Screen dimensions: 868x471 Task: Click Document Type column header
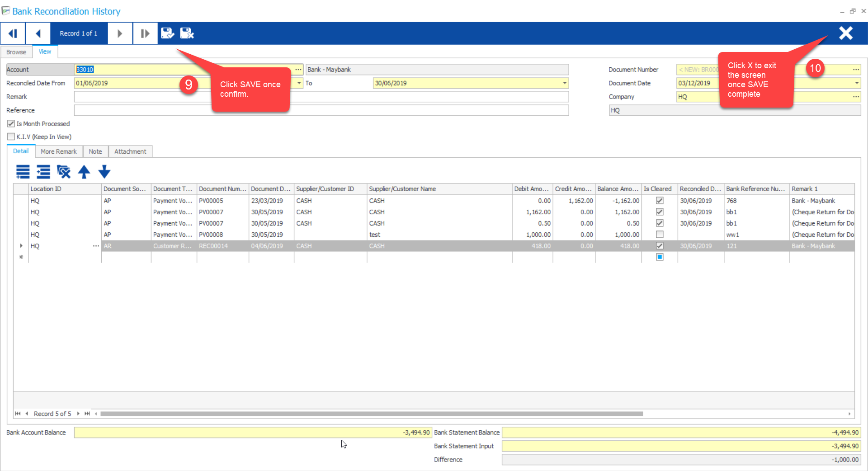pos(174,189)
